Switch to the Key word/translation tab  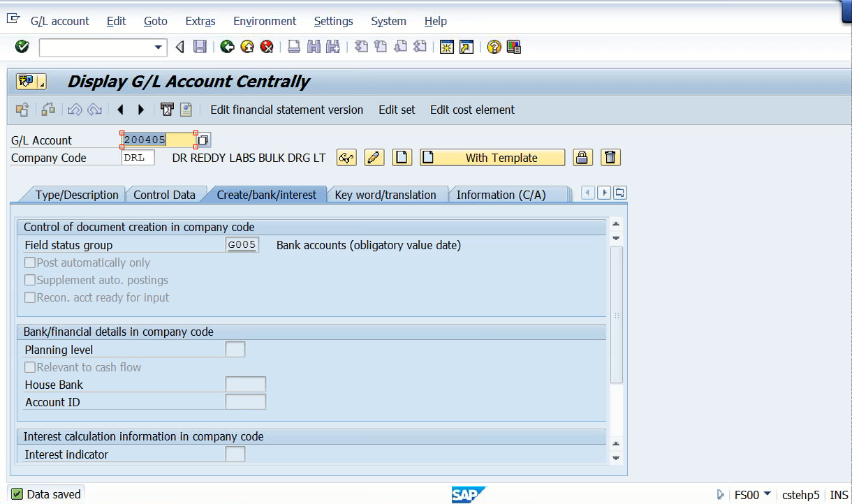point(385,195)
